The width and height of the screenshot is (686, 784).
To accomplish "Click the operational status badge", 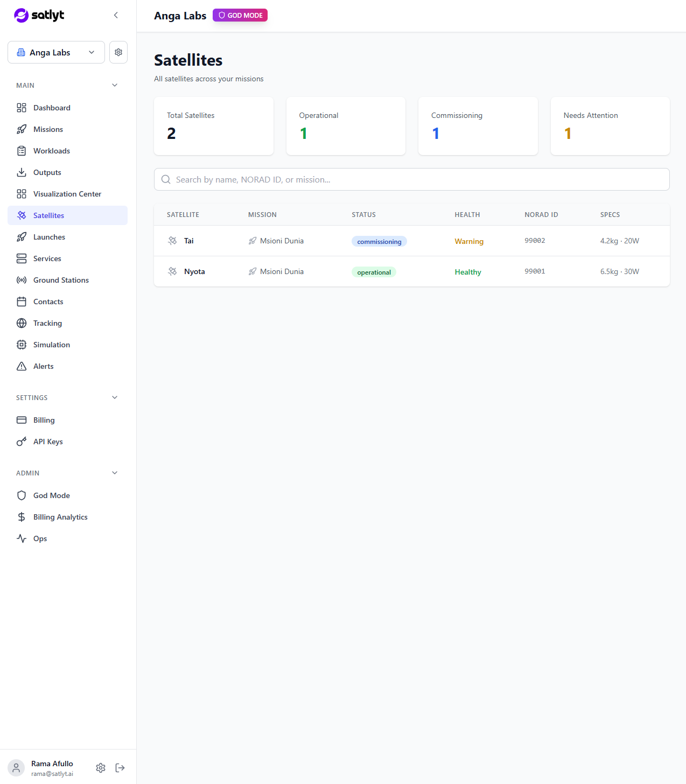I will pos(374,272).
